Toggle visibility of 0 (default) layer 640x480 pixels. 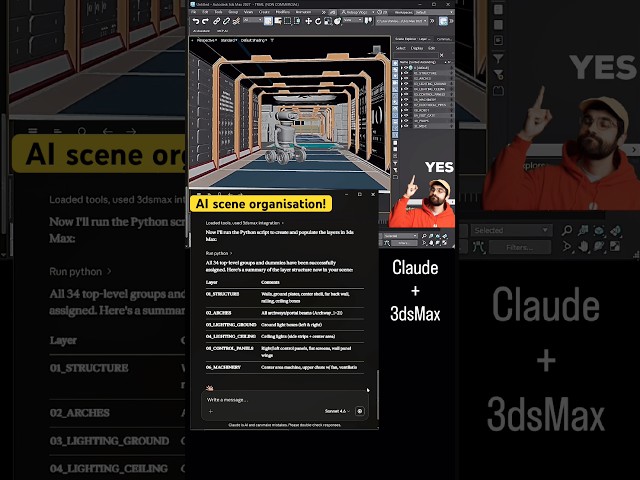click(406, 68)
